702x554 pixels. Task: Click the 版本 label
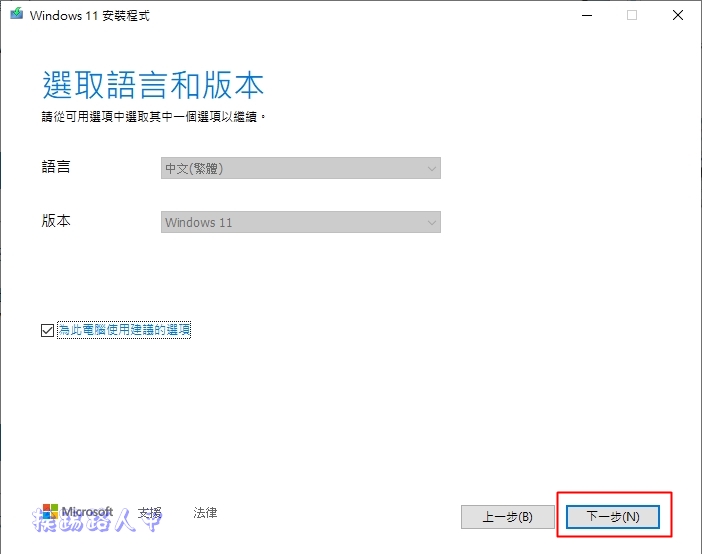(56, 221)
